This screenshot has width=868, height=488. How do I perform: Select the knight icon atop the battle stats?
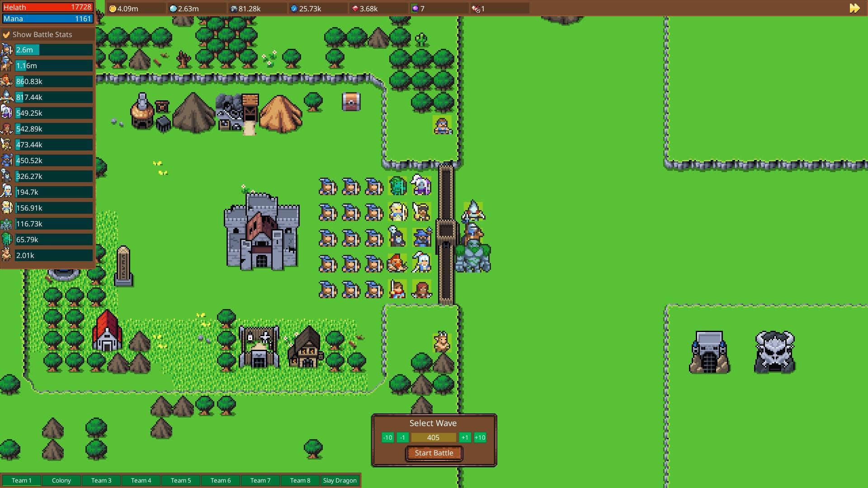(x=7, y=50)
